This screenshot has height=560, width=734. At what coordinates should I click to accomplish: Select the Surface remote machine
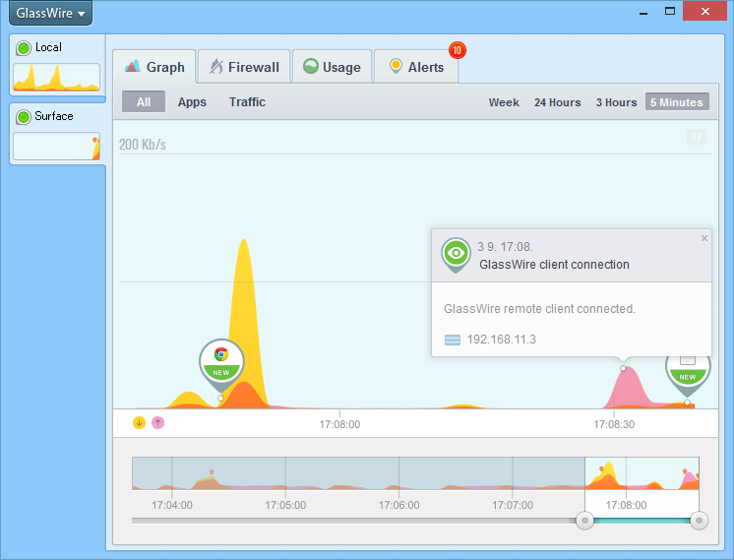tap(57, 134)
